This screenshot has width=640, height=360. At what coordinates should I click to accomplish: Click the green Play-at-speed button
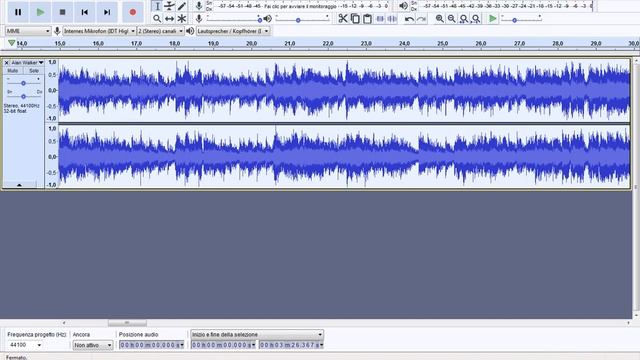tap(493, 18)
